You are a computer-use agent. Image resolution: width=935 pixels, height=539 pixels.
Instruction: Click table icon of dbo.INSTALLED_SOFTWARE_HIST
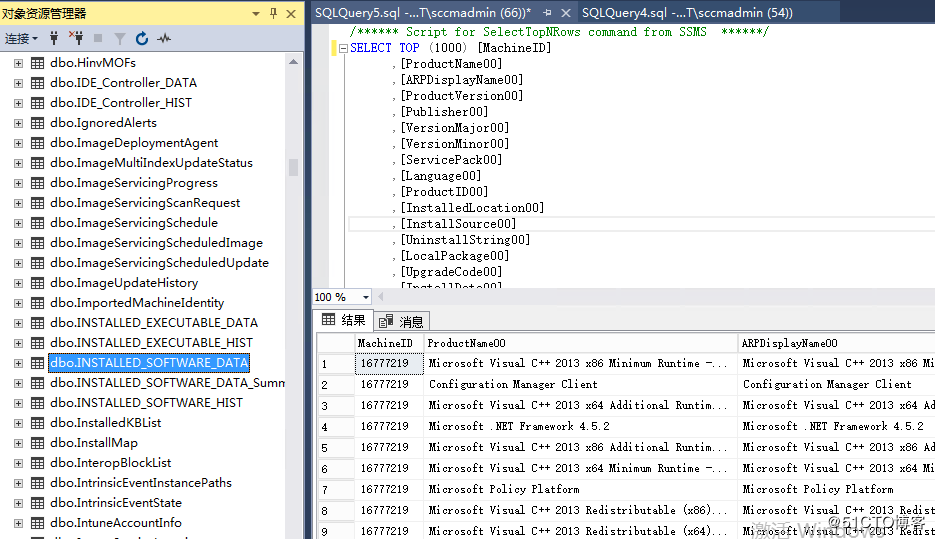[x=38, y=403]
